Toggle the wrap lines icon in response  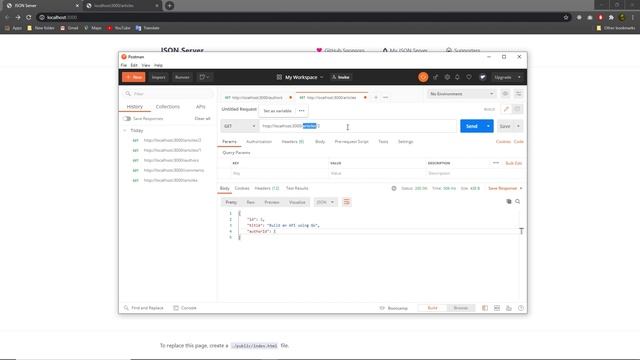click(x=347, y=202)
